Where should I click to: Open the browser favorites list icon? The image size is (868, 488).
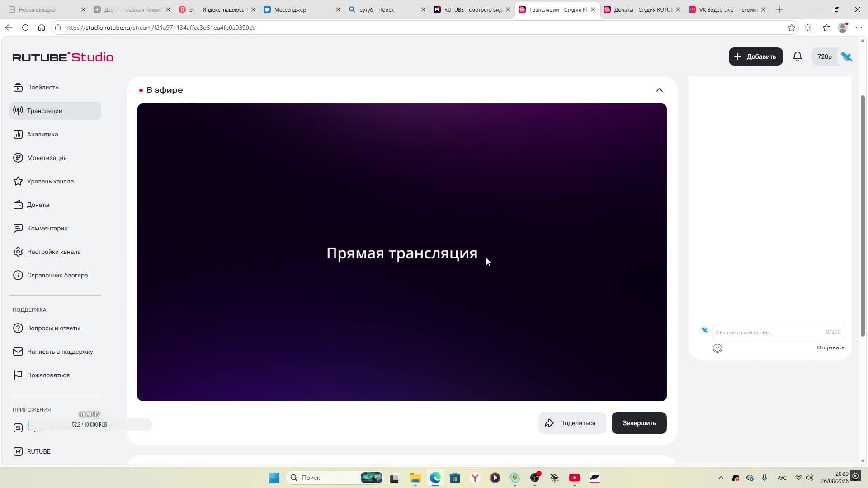point(826,28)
